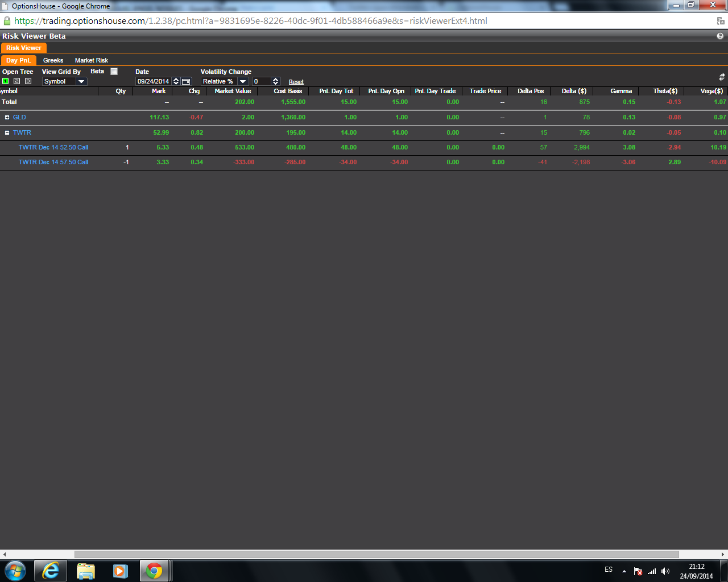Image resolution: width=728 pixels, height=582 pixels.
Task: Show hidden tray icons
Action: coord(624,571)
